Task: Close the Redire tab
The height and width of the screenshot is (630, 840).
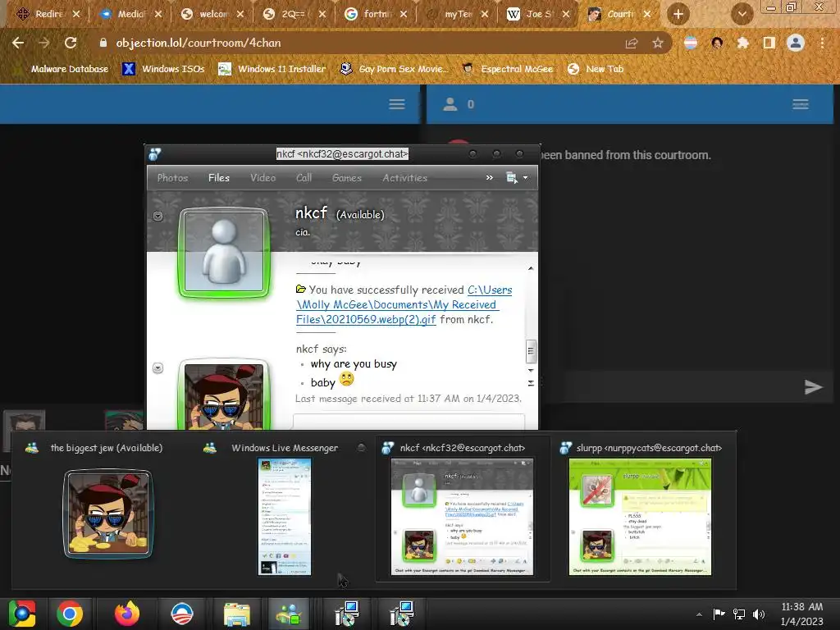Action: (76, 14)
